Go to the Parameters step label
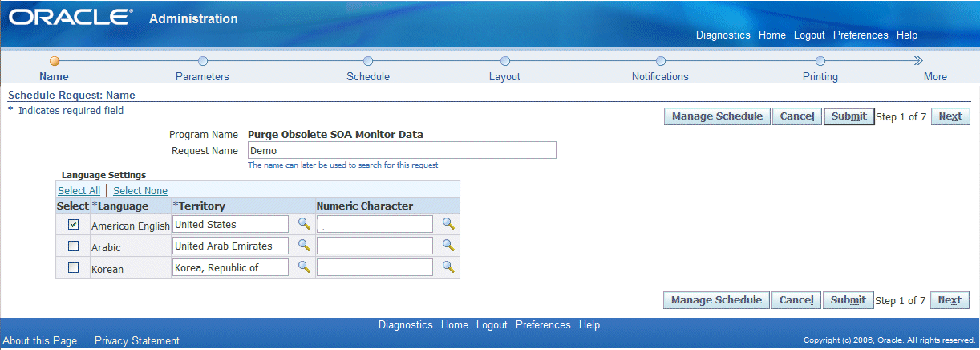 tap(202, 77)
